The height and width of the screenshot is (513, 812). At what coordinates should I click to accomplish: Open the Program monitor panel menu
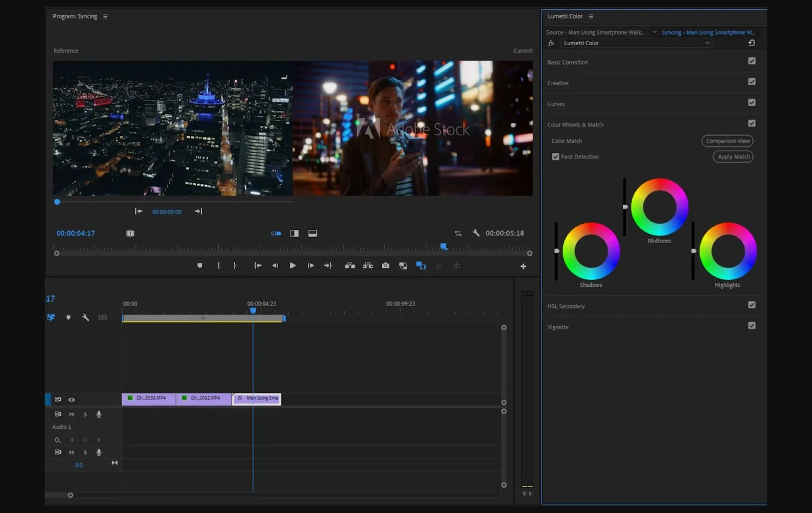point(105,16)
